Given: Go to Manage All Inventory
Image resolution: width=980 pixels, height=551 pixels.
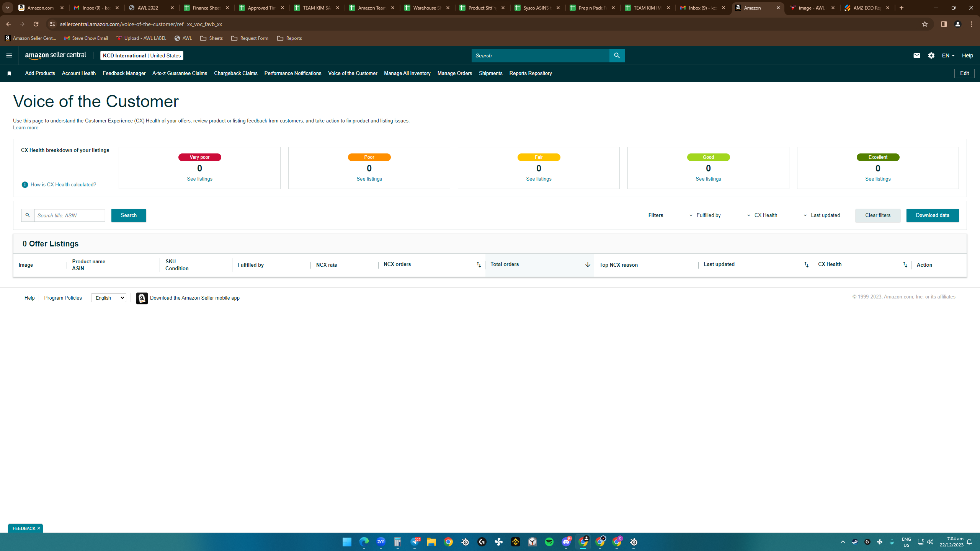Looking at the screenshot, I should click(x=407, y=73).
